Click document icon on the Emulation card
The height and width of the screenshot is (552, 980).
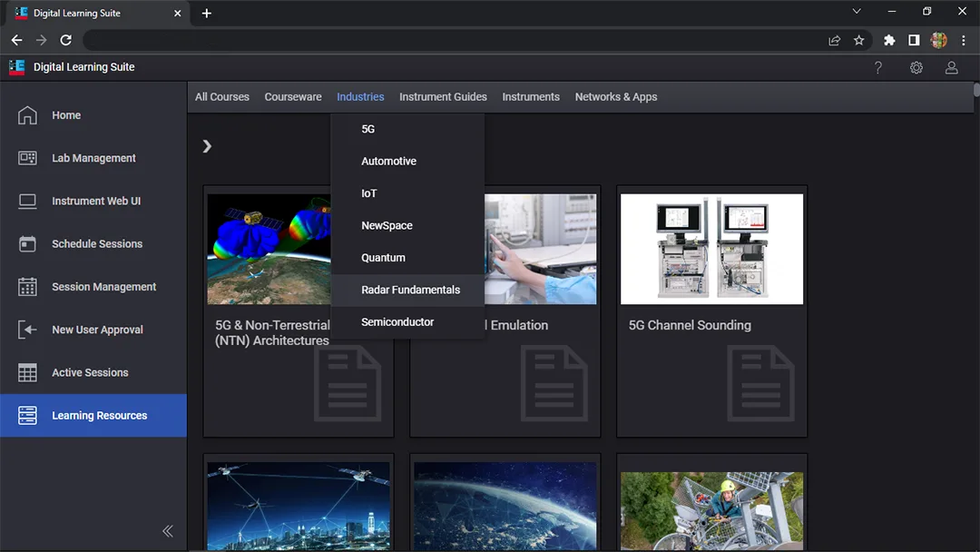(554, 383)
